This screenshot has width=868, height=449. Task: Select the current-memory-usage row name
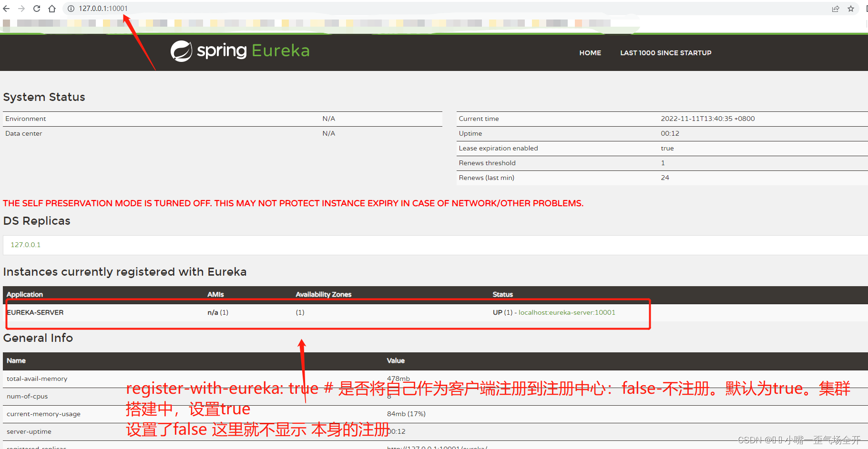43,414
